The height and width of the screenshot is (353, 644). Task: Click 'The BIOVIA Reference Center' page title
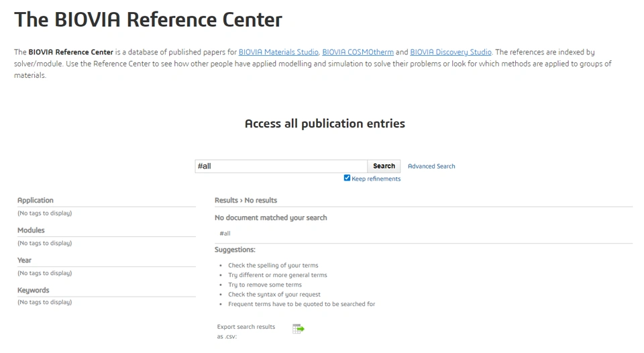[x=148, y=19]
